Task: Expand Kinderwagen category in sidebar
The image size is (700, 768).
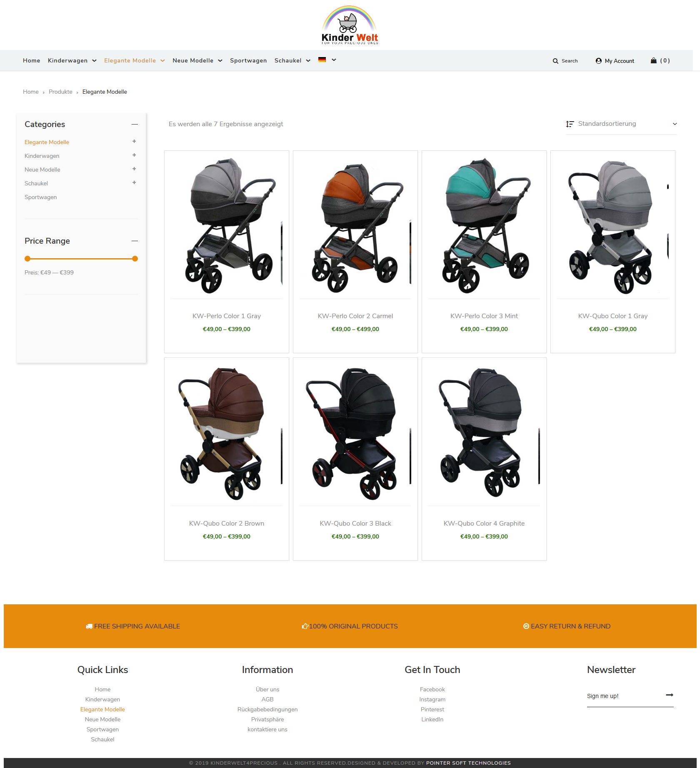Action: [134, 155]
